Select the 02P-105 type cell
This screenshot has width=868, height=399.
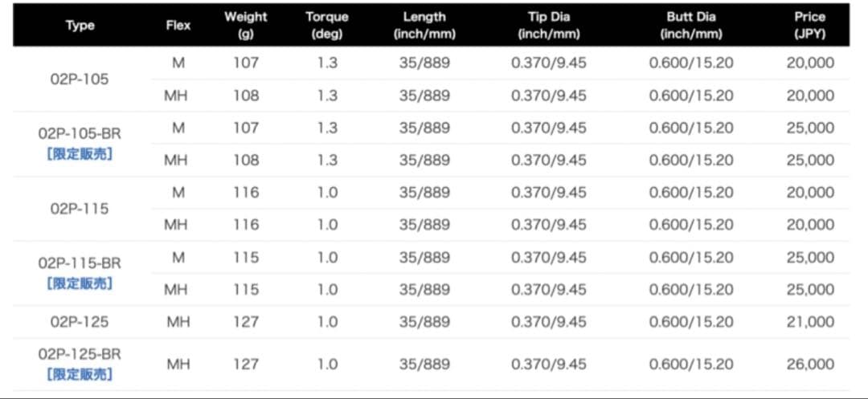tap(80, 79)
